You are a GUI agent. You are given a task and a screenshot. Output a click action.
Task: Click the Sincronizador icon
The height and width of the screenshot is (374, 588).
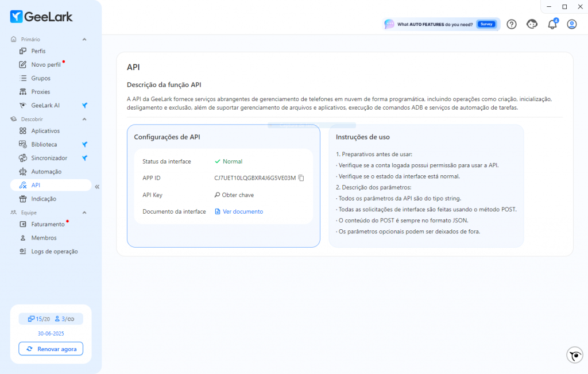click(23, 158)
